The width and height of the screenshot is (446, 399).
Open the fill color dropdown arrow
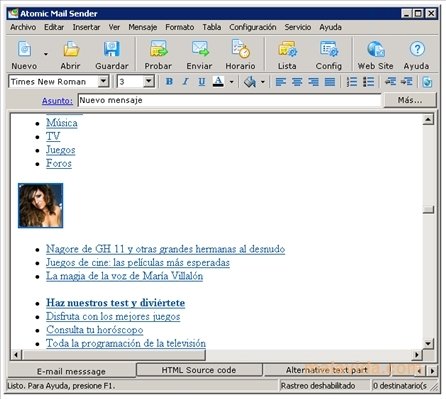(x=263, y=82)
